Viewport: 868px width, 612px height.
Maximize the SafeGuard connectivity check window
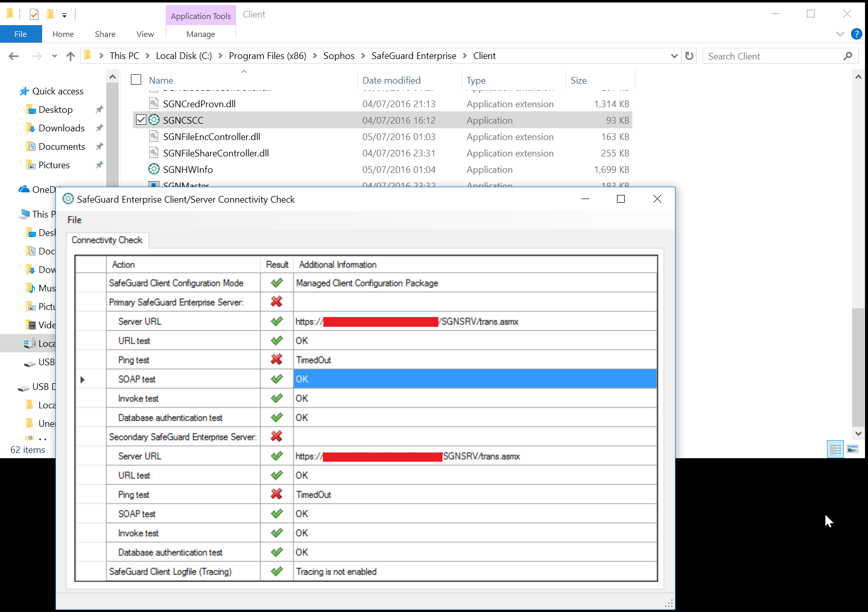point(621,199)
